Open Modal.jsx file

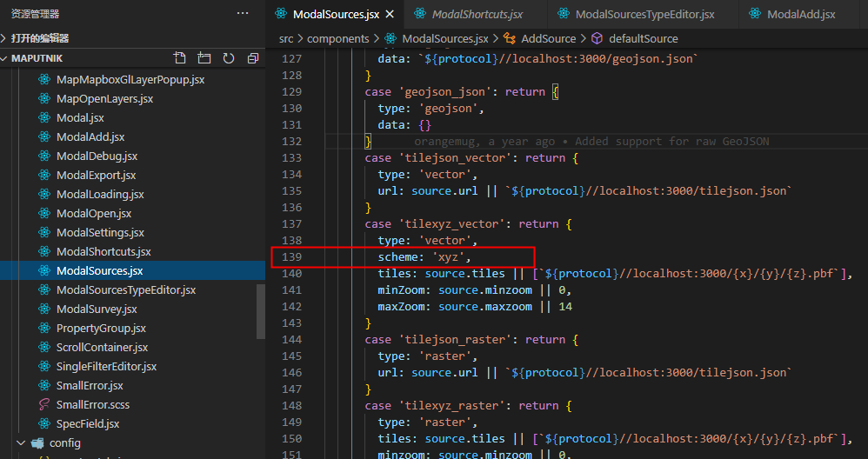[80, 117]
